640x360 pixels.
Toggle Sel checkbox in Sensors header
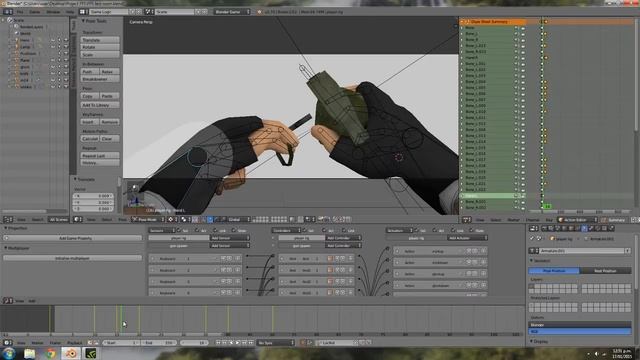pos(180,231)
